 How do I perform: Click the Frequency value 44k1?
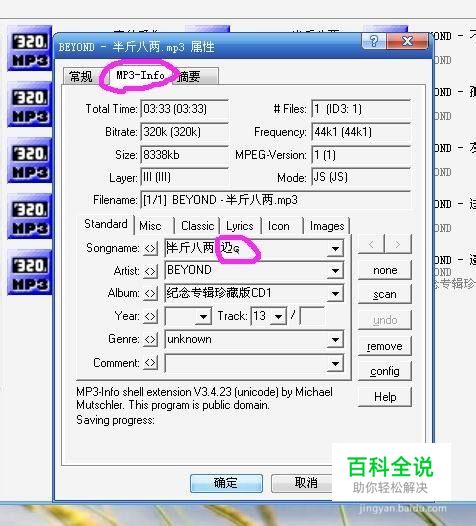click(x=361, y=132)
